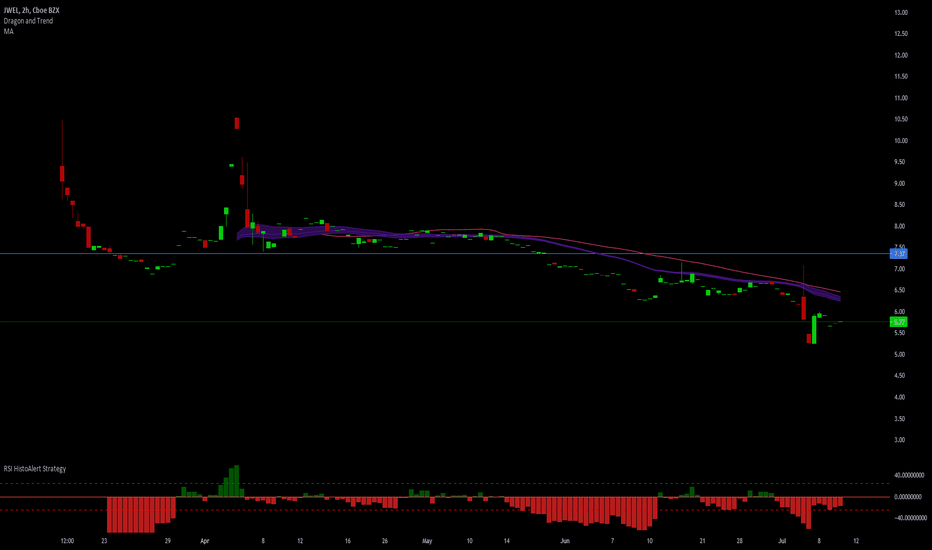Click the 4.00 price axis label

point(899,398)
